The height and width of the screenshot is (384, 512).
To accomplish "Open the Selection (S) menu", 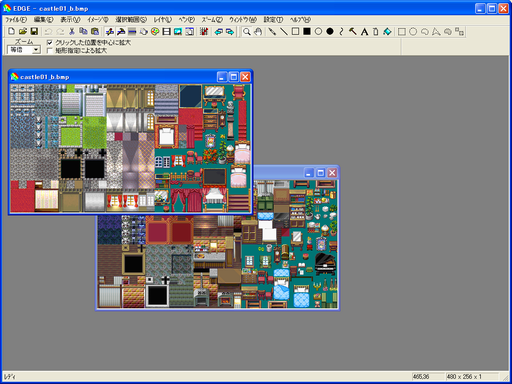I will coord(131,20).
